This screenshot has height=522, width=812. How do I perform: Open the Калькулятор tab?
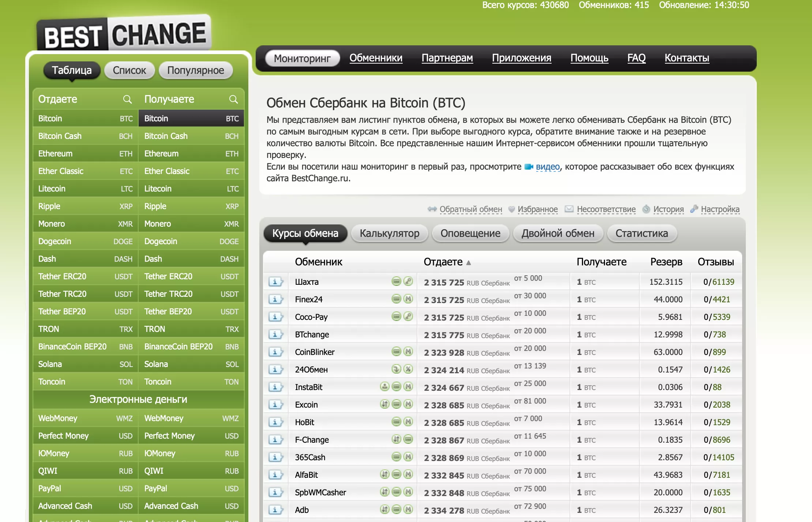(x=390, y=233)
